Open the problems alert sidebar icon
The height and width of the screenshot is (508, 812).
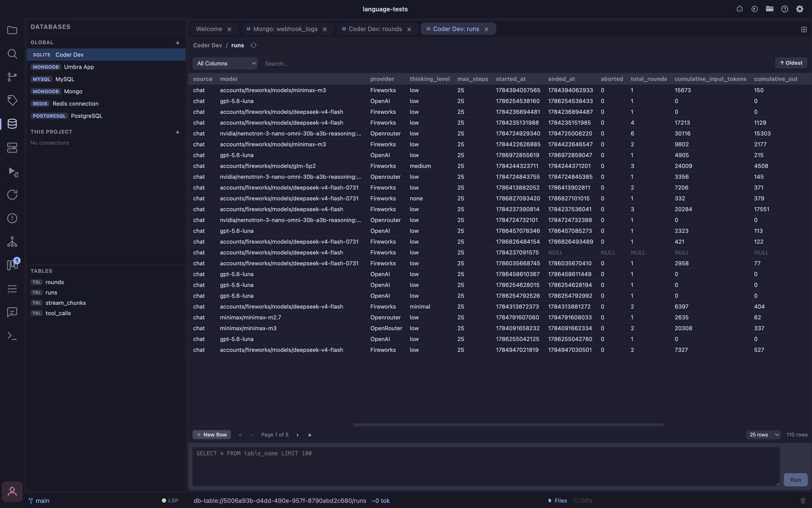(x=12, y=218)
